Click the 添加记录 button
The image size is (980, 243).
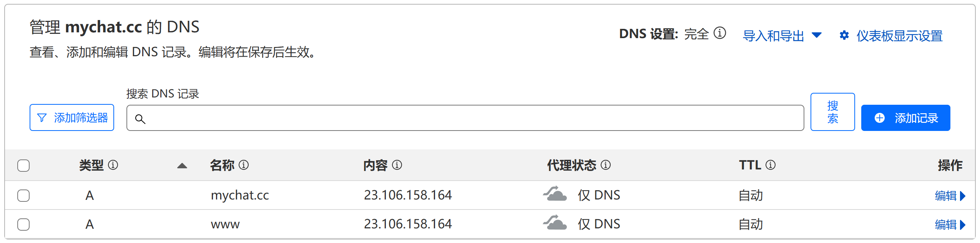(905, 118)
